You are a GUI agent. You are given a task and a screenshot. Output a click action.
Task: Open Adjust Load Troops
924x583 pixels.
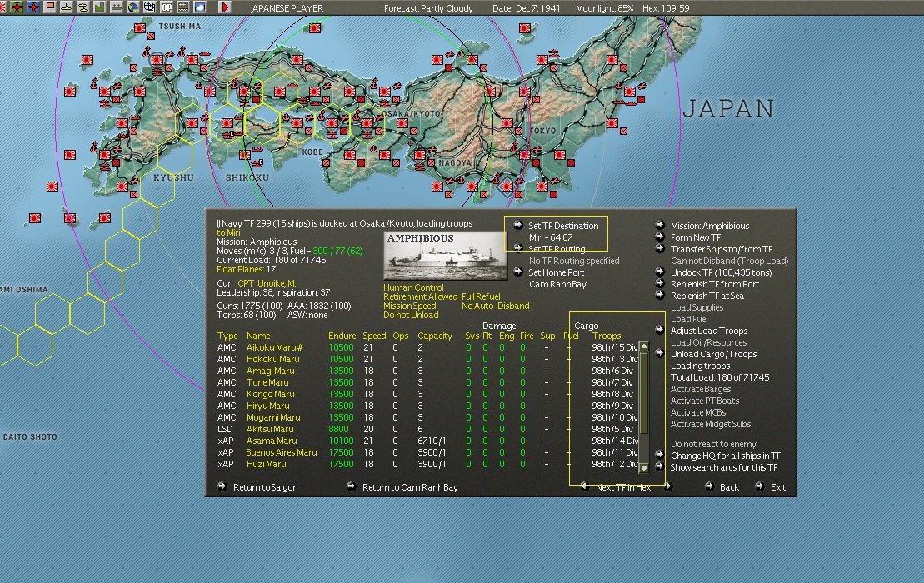(709, 331)
